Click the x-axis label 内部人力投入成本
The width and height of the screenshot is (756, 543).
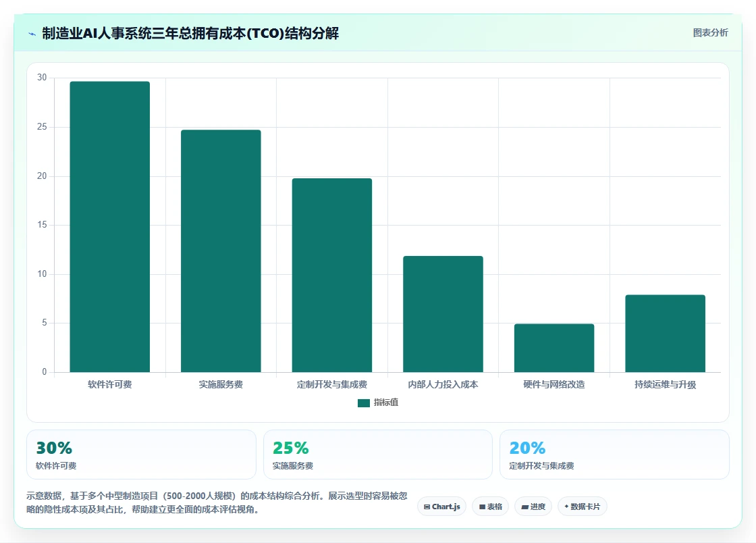tap(443, 384)
